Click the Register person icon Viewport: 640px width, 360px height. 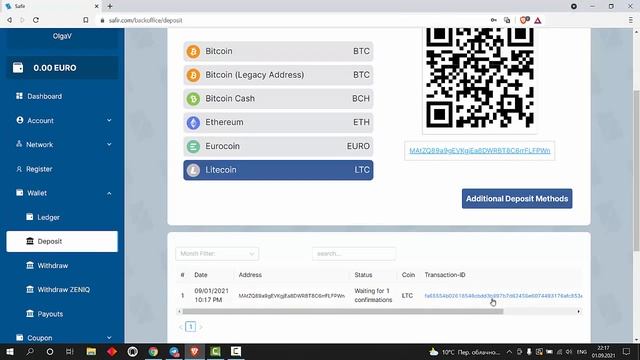(19, 169)
